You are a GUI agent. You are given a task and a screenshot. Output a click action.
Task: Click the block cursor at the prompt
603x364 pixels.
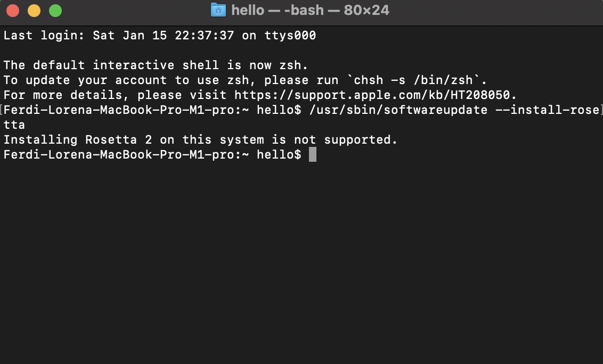[313, 154]
